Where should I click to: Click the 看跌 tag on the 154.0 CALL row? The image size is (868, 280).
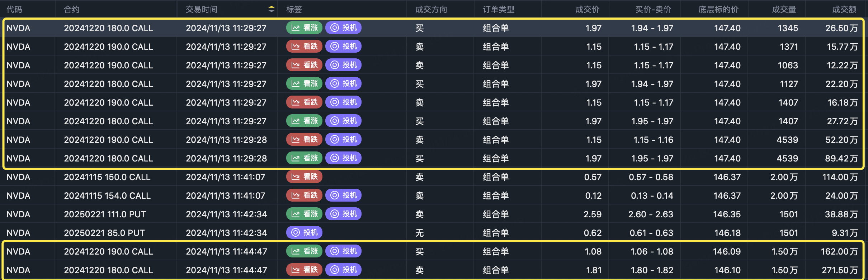coord(304,195)
